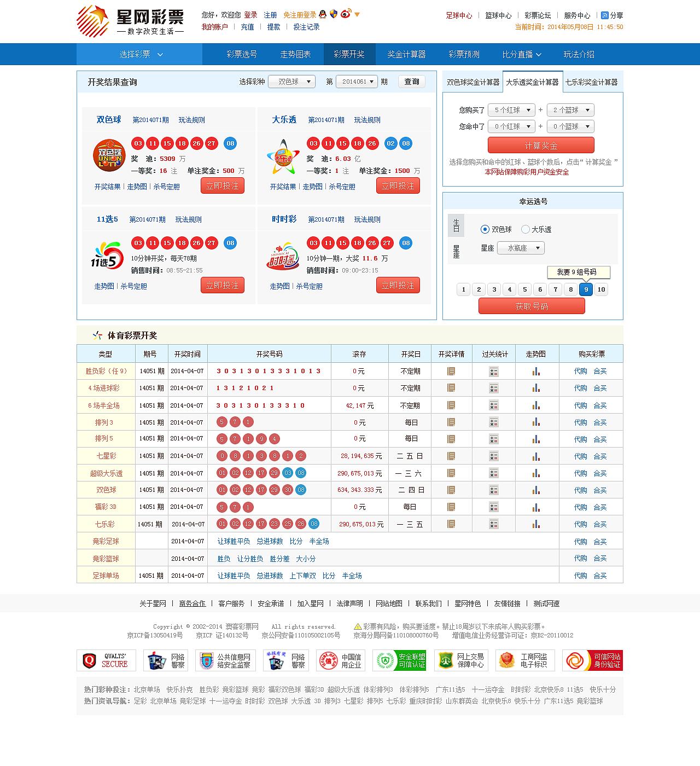This screenshot has width=700, height=766.
Task: Expand the 比分直播 nav menu
Action: coord(522,54)
